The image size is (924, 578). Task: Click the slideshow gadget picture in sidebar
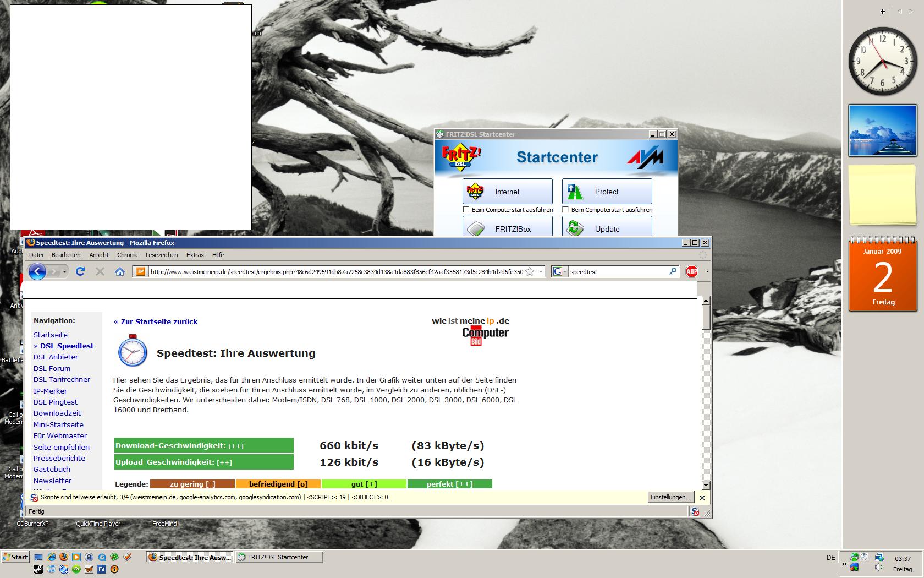pyautogui.click(x=882, y=131)
